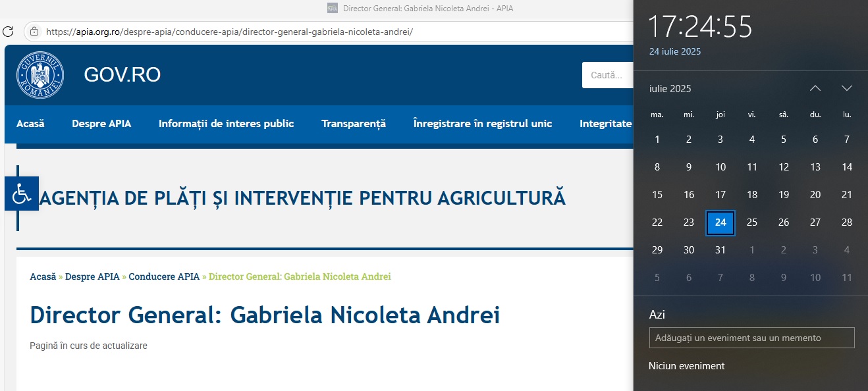Click the Director General page heading
The image size is (868, 391).
[x=265, y=315]
